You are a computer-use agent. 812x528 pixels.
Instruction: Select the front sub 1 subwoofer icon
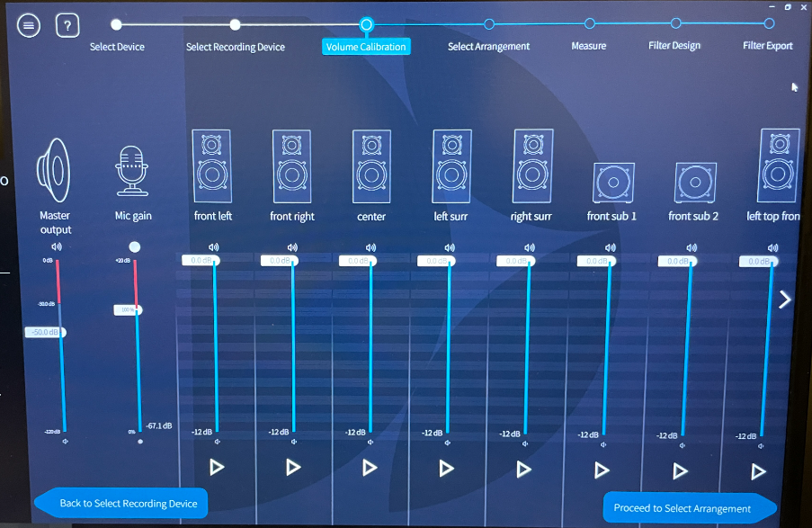[613, 183]
